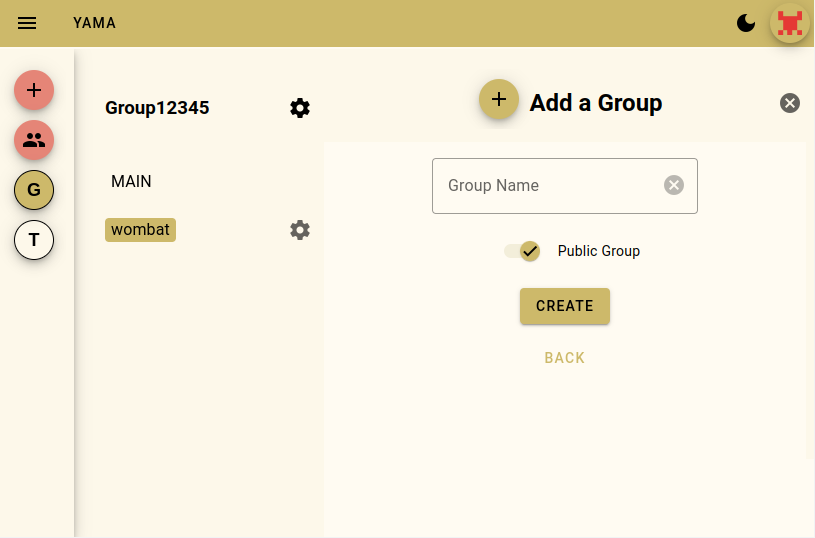
Task: Click the red plus add-group sidebar button
Action: pyautogui.click(x=34, y=90)
